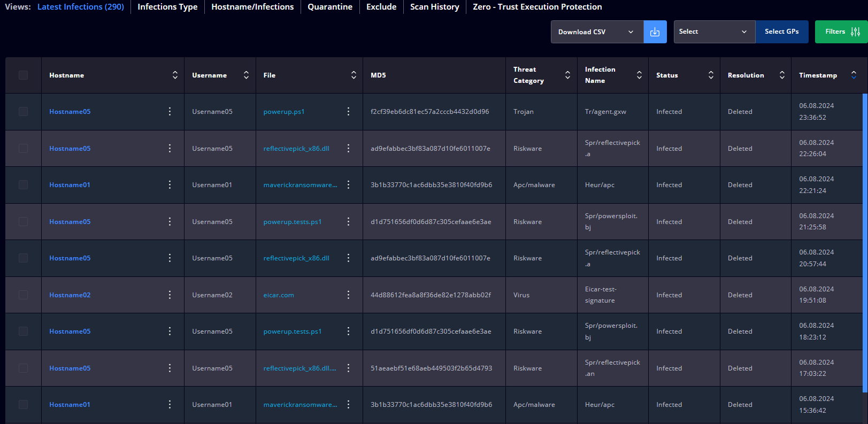Check the row at 22:26:04 checkbox
The height and width of the screenshot is (424, 868).
[23, 148]
